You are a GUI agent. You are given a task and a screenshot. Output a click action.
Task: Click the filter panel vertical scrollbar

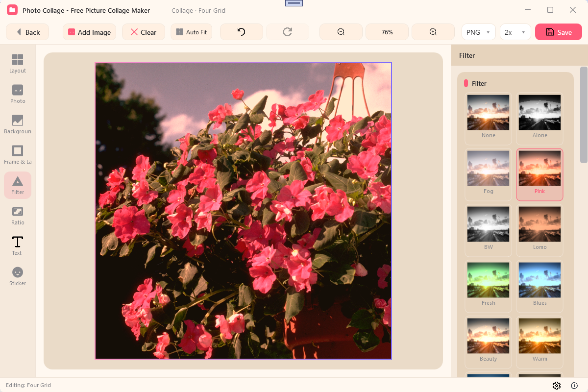point(584,115)
